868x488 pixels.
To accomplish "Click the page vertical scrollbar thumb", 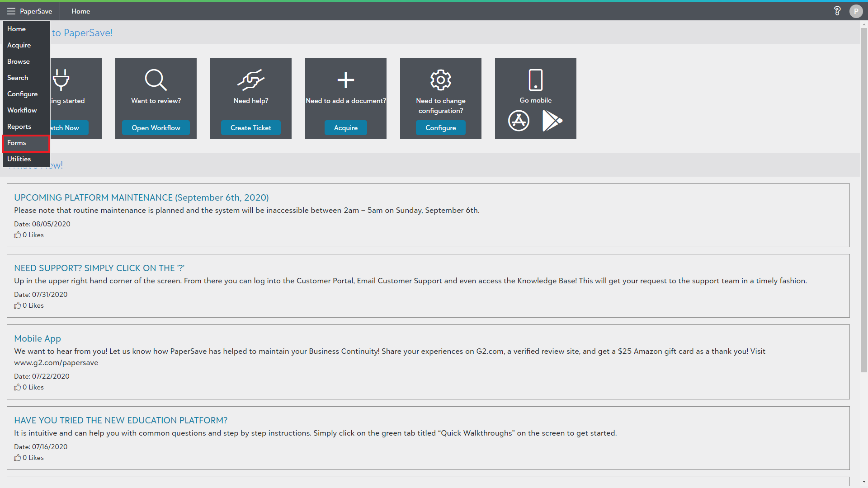I will [864, 200].
